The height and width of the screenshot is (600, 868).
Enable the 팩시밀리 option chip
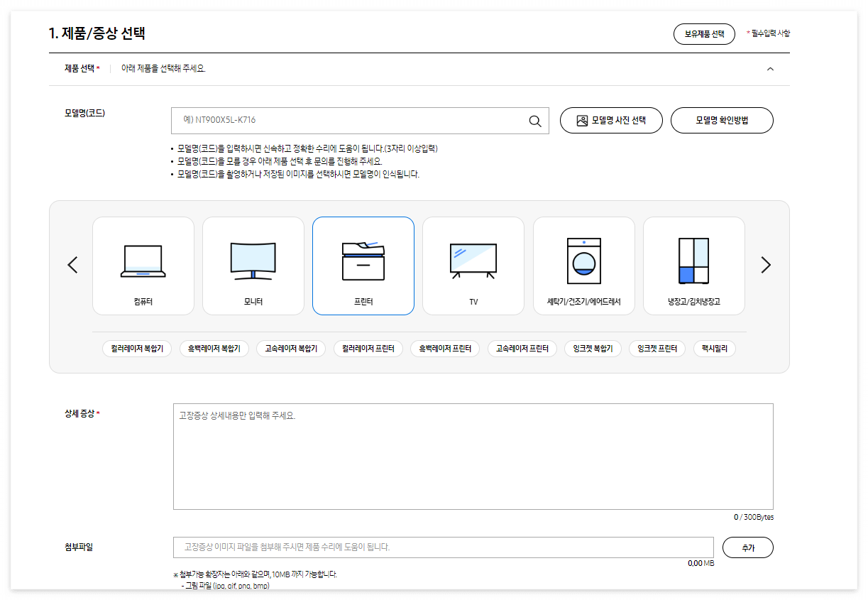coord(715,349)
